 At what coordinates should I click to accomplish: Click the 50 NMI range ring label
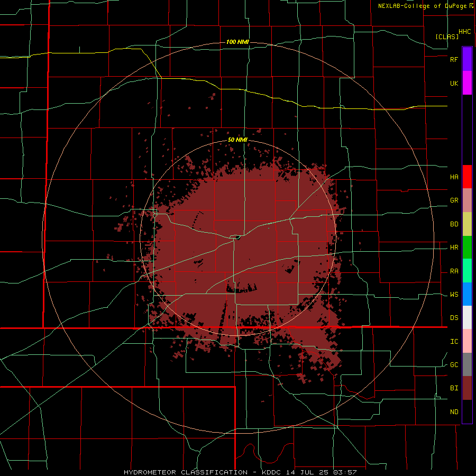click(237, 140)
